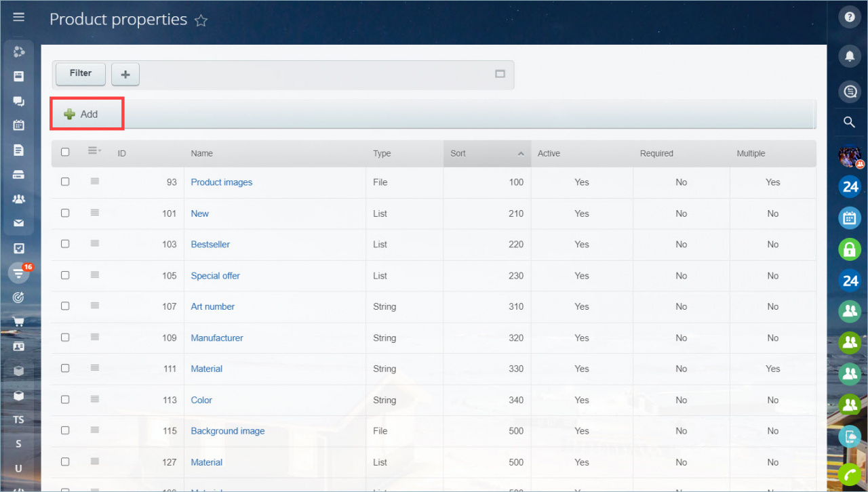Open row actions menu for Art number
Screen dimensions: 868x492
pyautogui.click(x=95, y=306)
